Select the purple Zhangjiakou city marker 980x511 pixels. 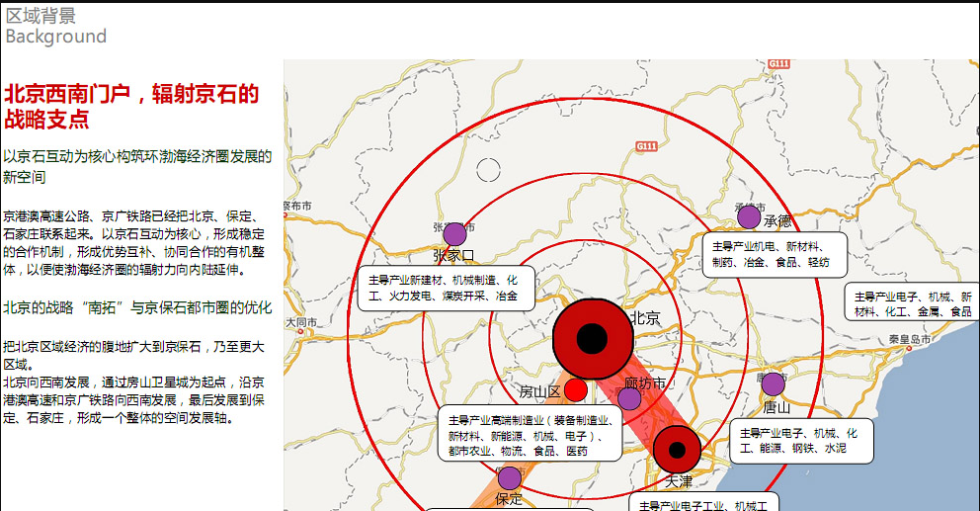point(454,234)
